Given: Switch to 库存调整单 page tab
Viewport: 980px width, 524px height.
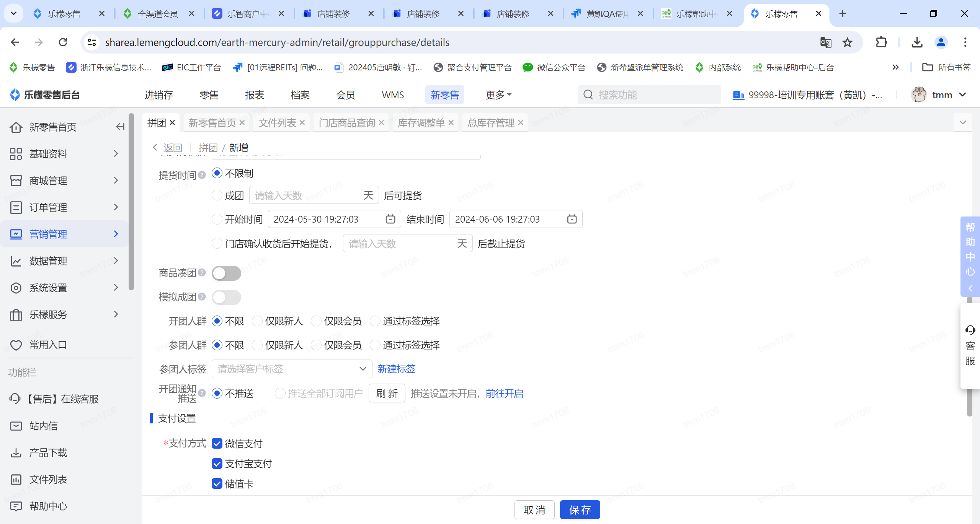Looking at the screenshot, I should 421,123.
